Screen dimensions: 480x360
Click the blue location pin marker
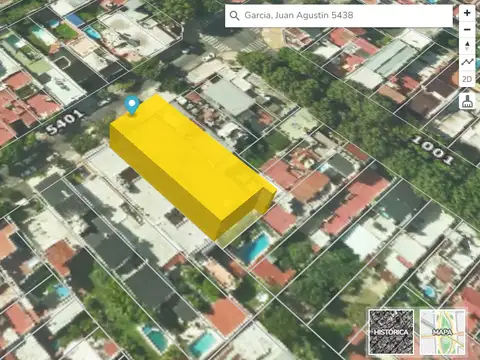132,105
